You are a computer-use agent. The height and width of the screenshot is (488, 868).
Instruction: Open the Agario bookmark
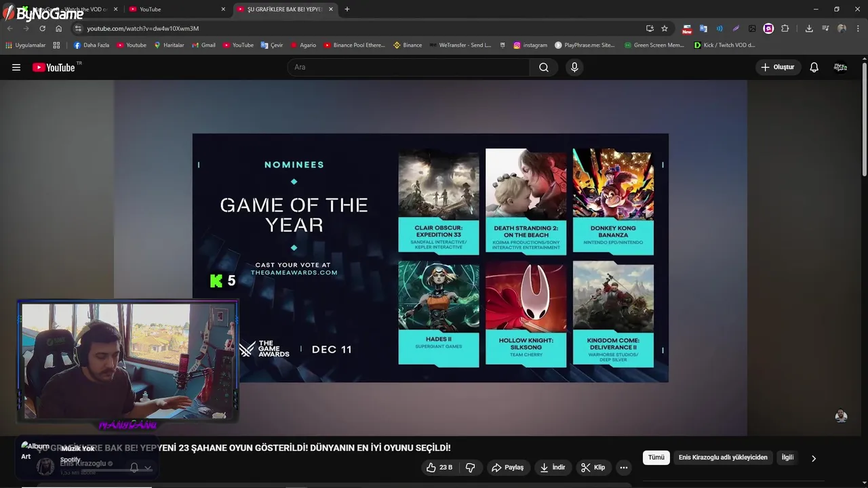click(303, 45)
